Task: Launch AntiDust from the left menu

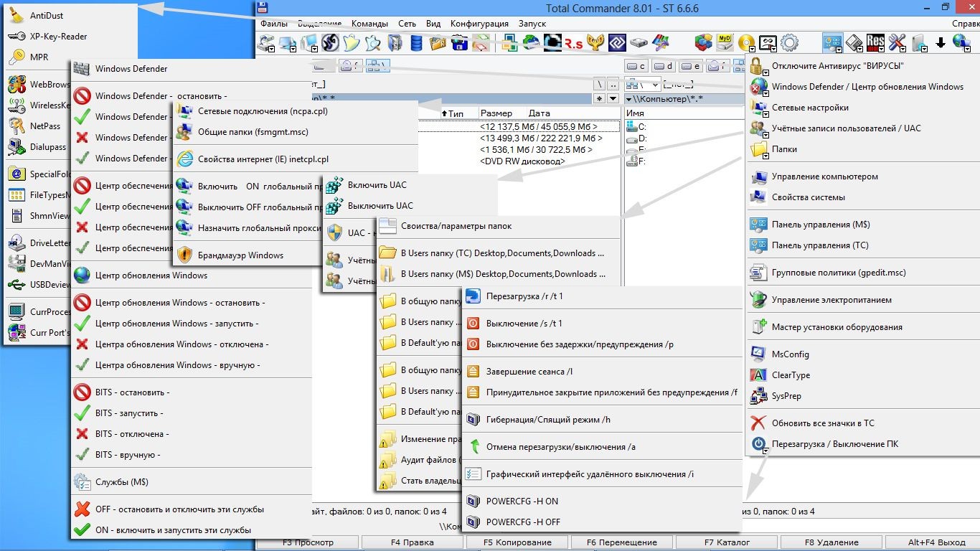Action: coord(70,15)
